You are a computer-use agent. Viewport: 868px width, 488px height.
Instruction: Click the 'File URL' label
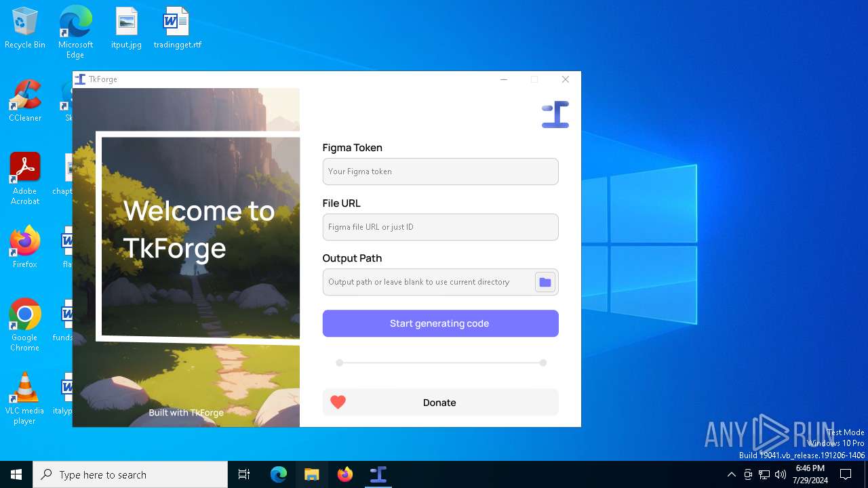[342, 203]
